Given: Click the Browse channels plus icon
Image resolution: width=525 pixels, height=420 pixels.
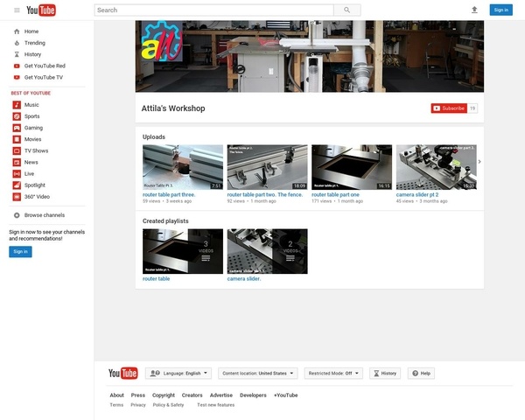Looking at the screenshot, I should click(x=17, y=215).
